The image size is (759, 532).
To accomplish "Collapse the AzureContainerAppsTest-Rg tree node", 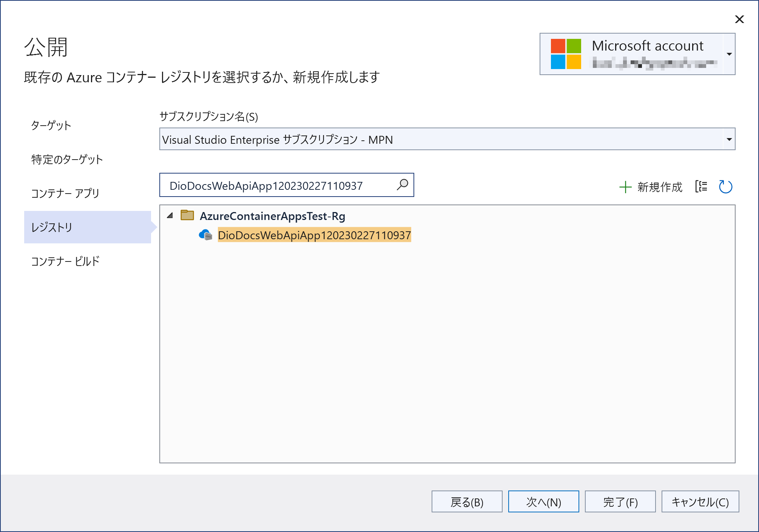I will pyautogui.click(x=170, y=215).
